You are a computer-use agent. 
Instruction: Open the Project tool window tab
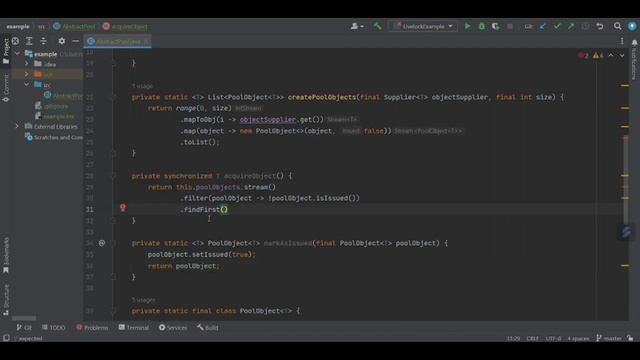tap(6, 51)
